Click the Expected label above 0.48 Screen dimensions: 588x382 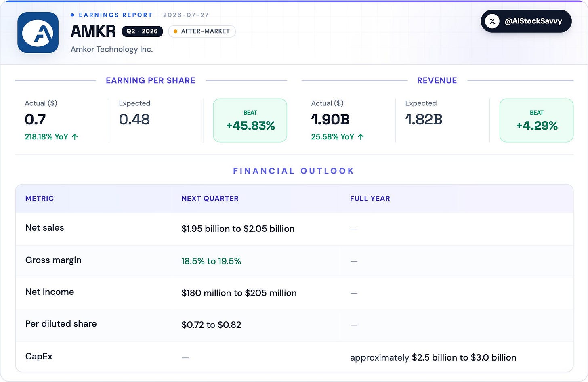point(134,103)
